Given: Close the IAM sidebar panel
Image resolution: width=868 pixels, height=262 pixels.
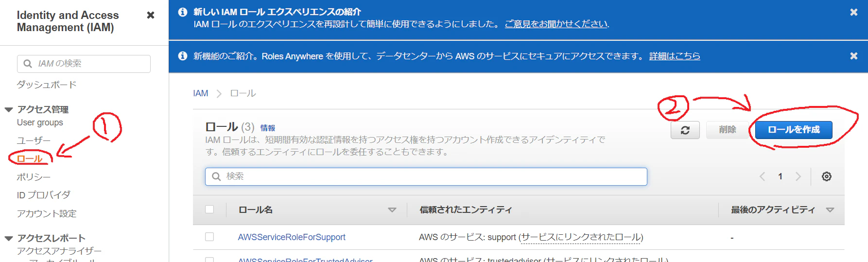Looking at the screenshot, I should (x=151, y=15).
